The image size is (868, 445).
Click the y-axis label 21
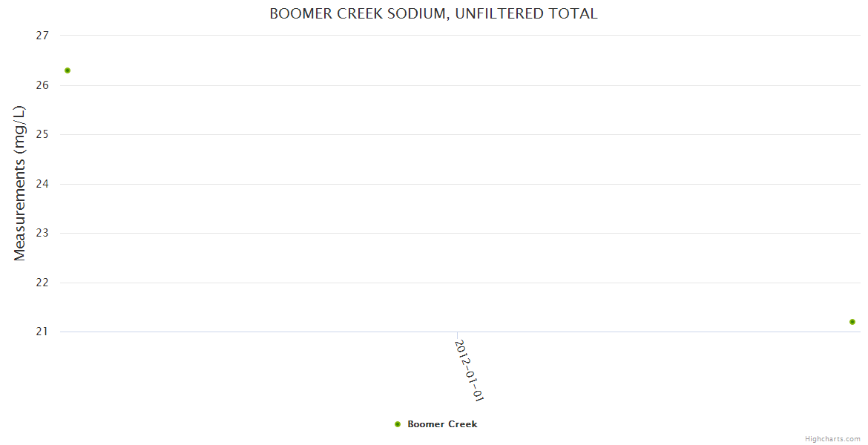(42, 332)
